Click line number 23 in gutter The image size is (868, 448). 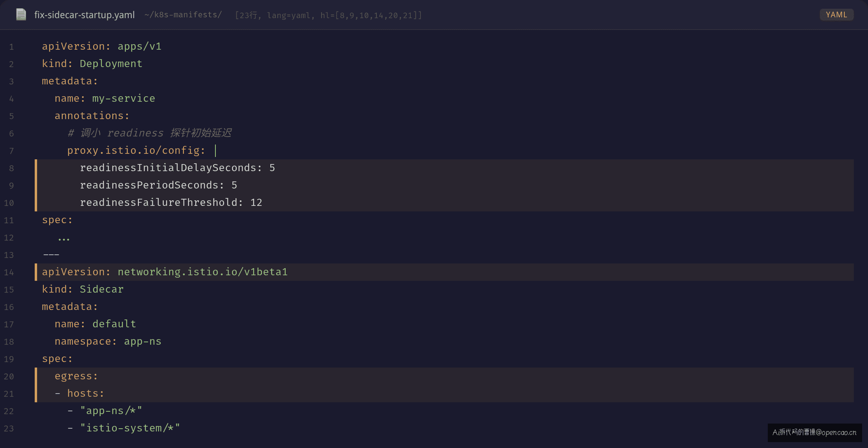tap(9, 429)
